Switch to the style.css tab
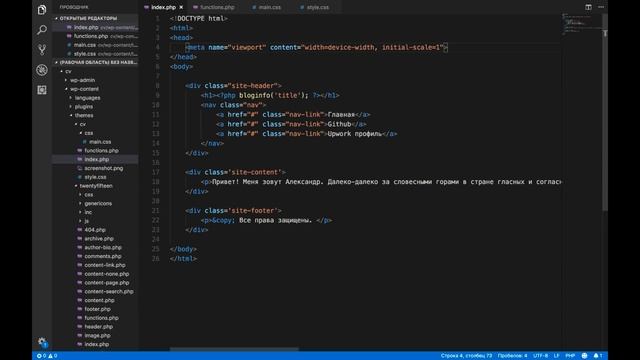The width and height of the screenshot is (640, 360). (314, 7)
